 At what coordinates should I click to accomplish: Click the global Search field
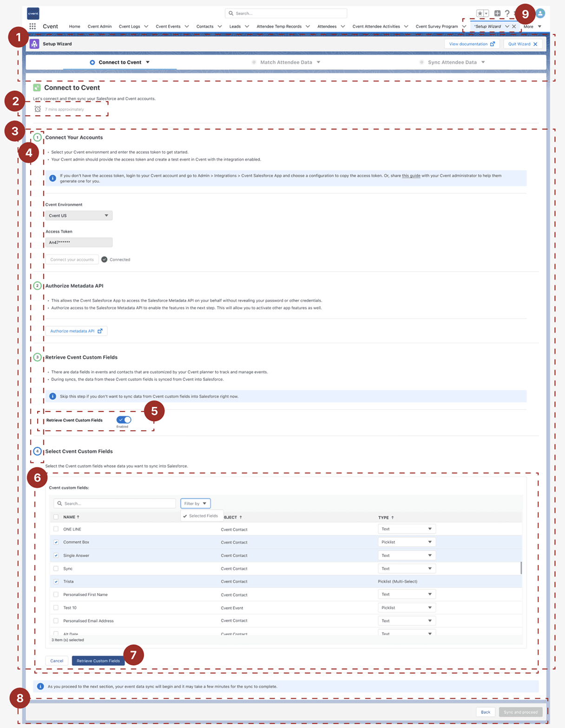tap(286, 13)
